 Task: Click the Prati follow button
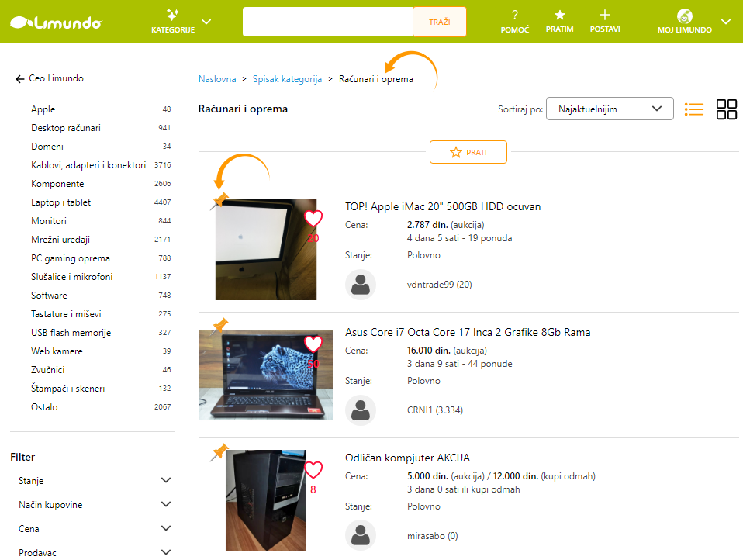[x=468, y=153]
